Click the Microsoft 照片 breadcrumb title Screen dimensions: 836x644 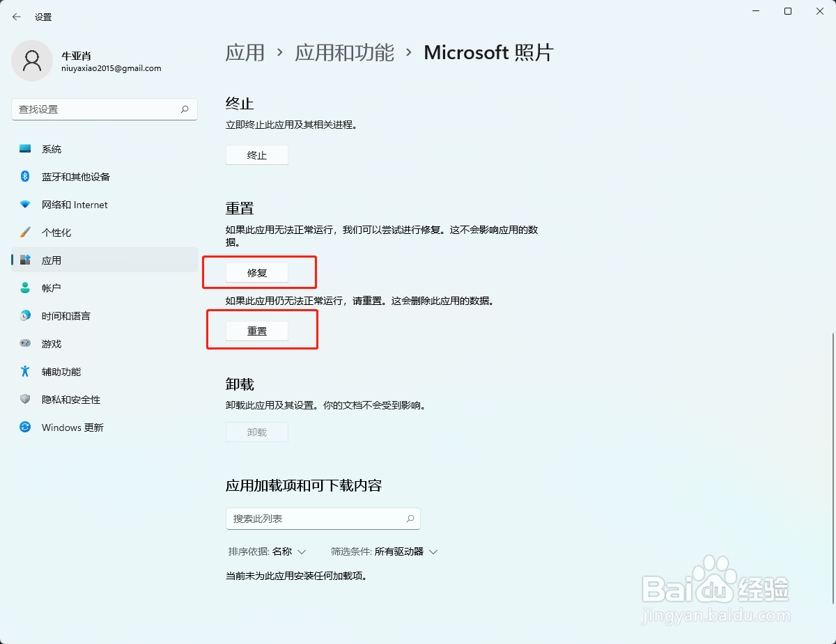click(x=488, y=53)
